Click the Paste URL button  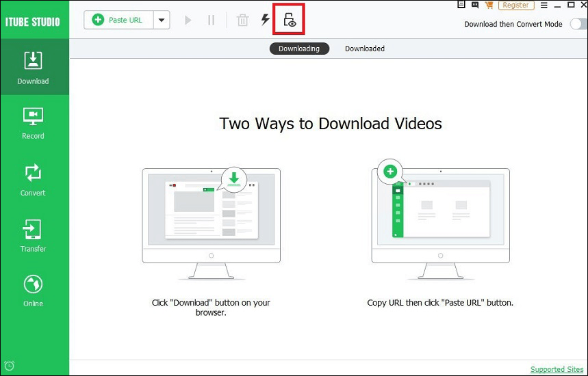[x=118, y=21]
